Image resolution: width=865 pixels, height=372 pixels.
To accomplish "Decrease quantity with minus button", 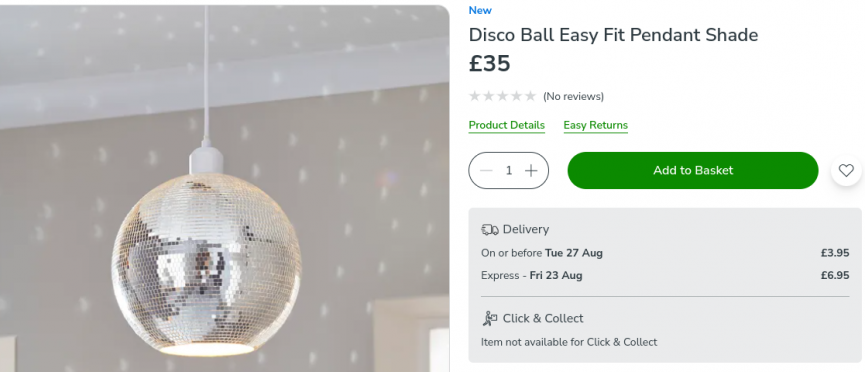I will click(x=486, y=171).
